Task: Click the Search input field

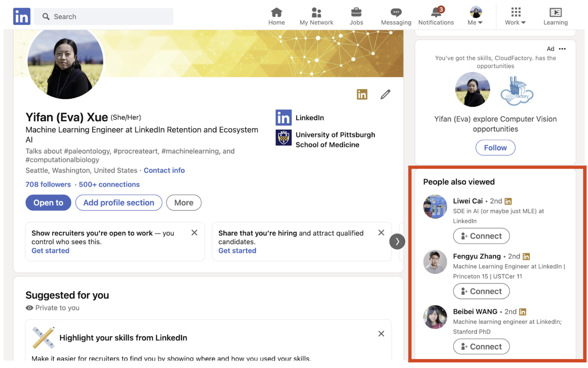Action: [x=104, y=16]
